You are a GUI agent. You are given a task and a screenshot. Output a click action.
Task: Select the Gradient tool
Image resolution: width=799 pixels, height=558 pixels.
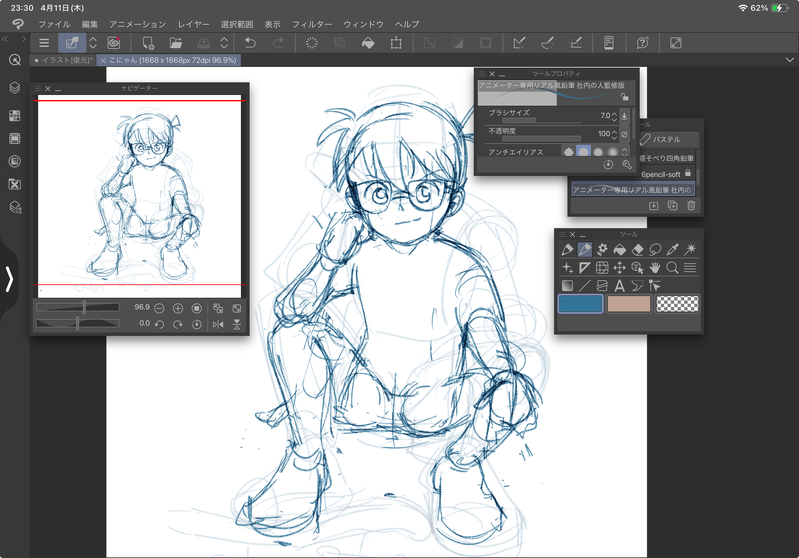click(567, 285)
